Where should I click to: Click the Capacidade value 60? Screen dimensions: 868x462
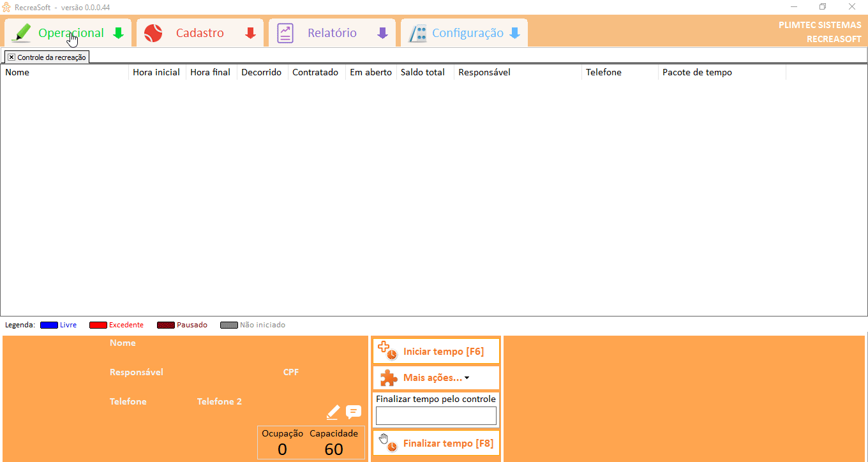(x=334, y=449)
